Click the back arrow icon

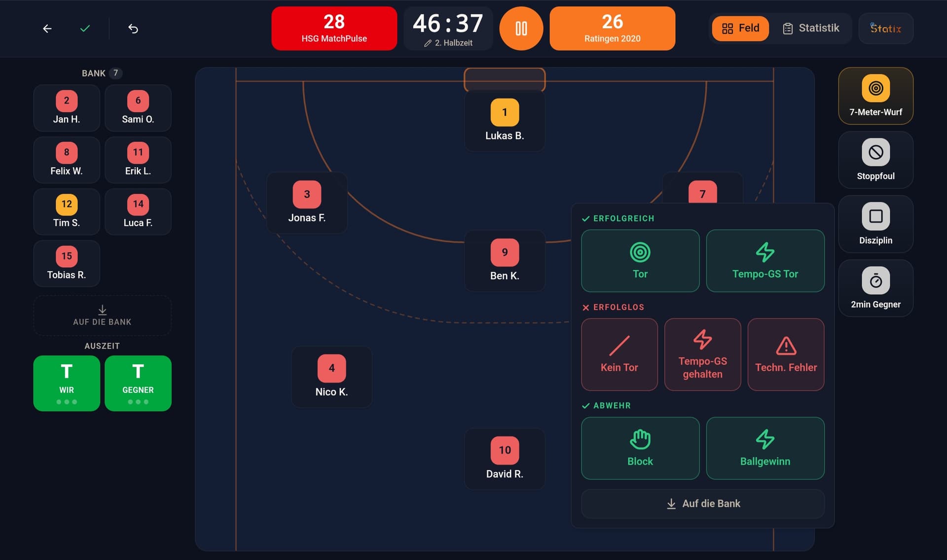pos(47,29)
